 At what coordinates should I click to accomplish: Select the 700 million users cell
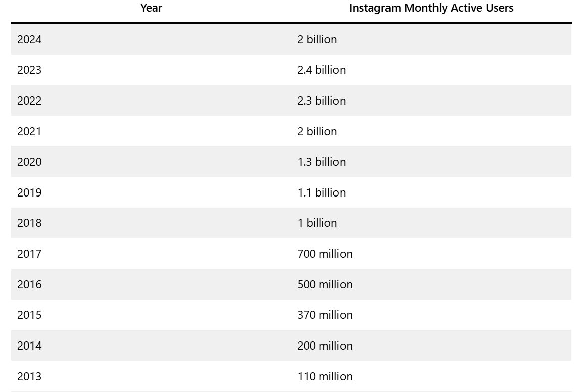click(x=325, y=254)
